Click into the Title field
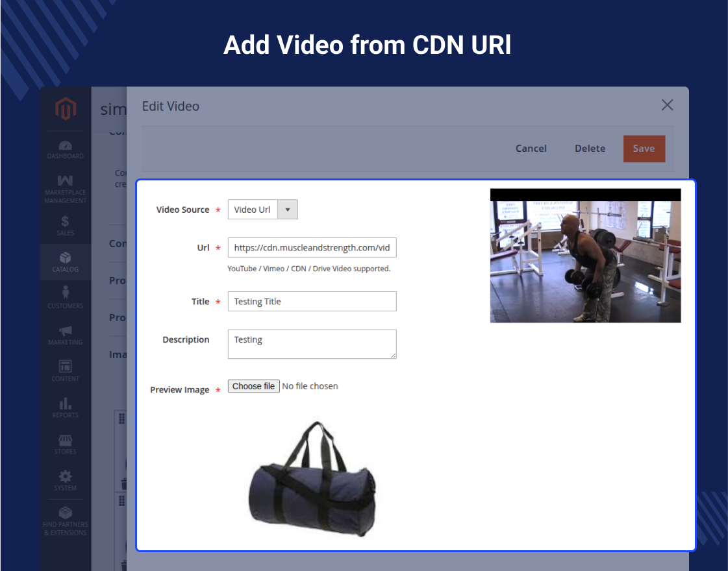This screenshot has width=728, height=571. [312, 302]
